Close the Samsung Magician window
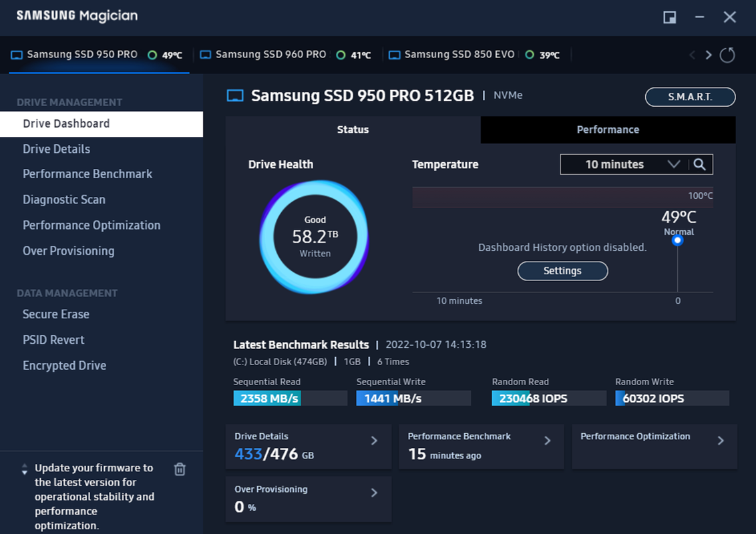756x534 pixels. [729, 17]
